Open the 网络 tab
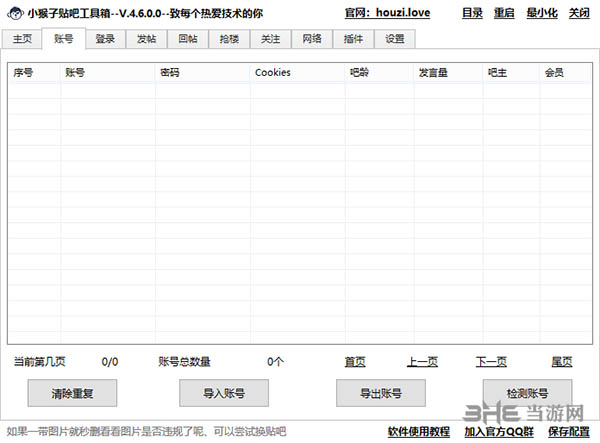Viewport: 600px width, 443px height. click(312, 39)
